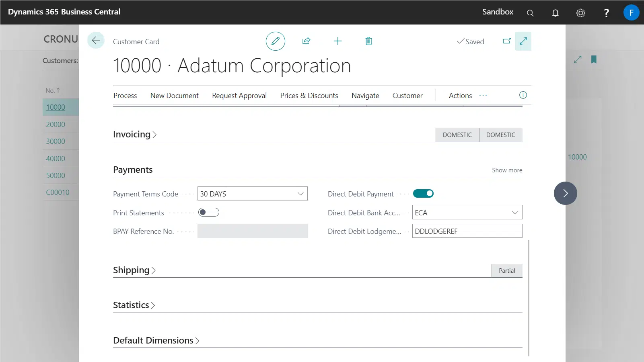Open the Prices & Discounts menu
Screen dimensions: 644x362
[309, 96]
